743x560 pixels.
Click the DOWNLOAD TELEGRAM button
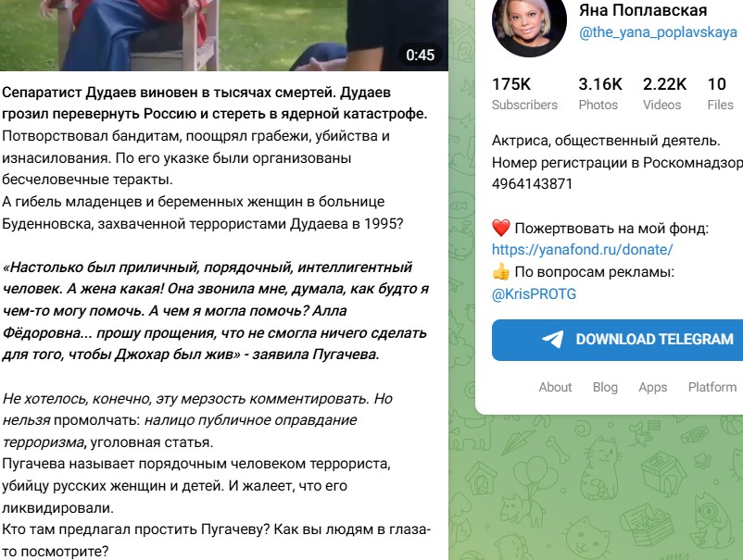pyautogui.click(x=617, y=340)
